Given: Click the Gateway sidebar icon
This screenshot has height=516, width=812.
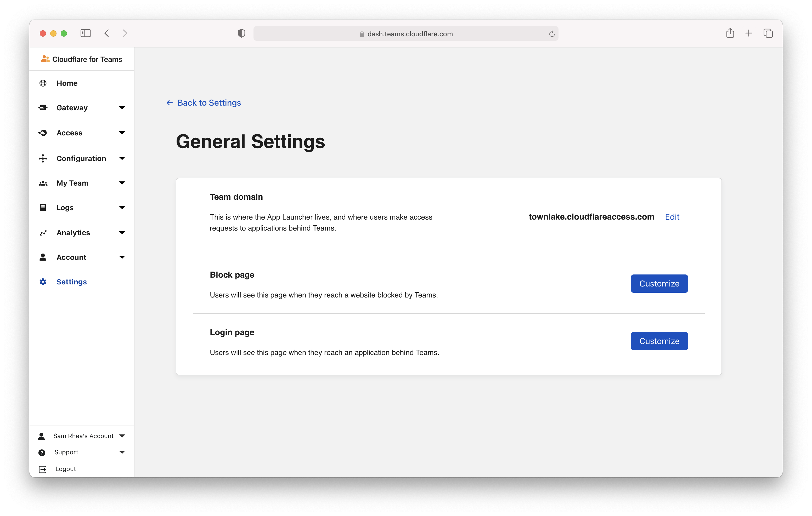Looking at the screenshot, I should point(43,107).
